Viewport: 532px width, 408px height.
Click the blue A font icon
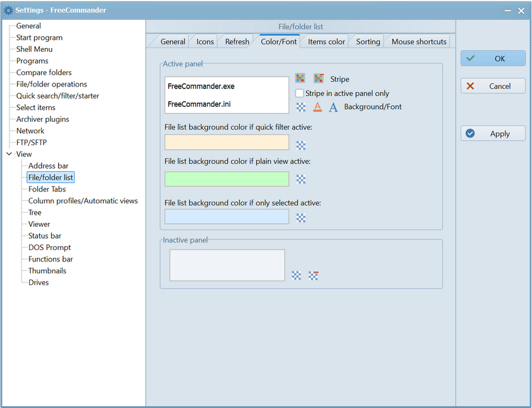click(x=333, y=107)
